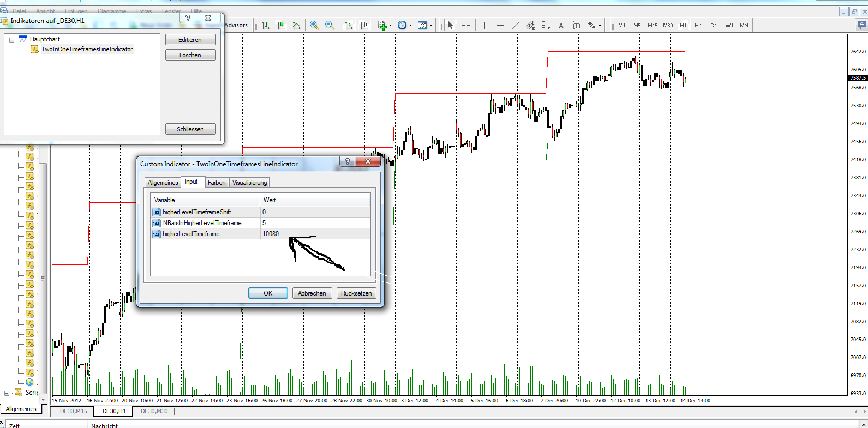Select W1 timeframe

point(729,25)
